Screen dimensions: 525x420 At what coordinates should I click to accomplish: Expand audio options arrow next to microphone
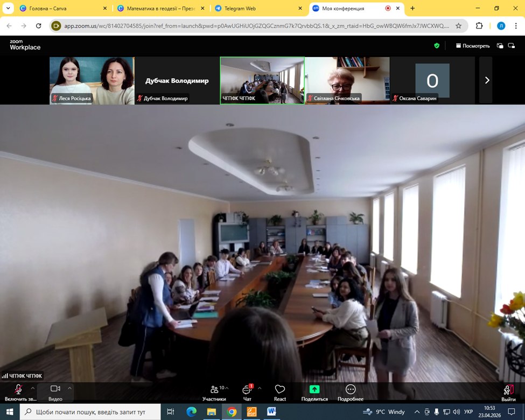point(33,388)
